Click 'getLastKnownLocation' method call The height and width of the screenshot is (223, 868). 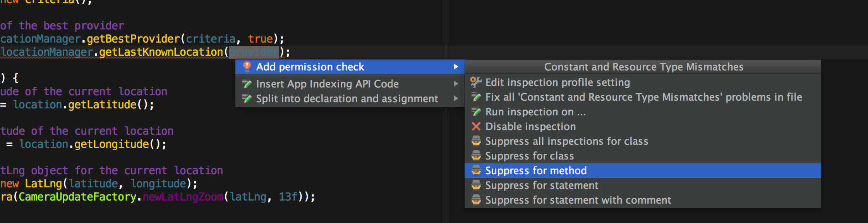(161, 52)
